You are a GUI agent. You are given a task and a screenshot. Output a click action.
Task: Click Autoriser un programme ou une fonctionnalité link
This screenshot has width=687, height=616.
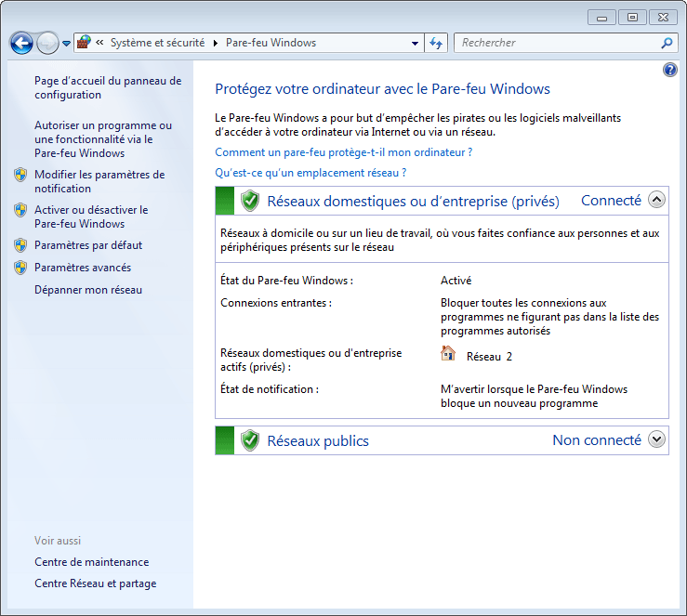point(103,139)
